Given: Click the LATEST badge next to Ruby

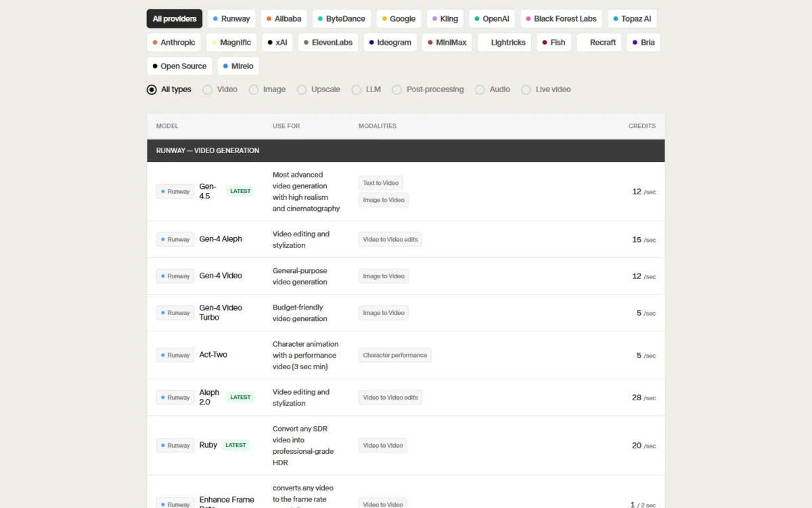Looking at the screenshot, I should [x=235, y=445].
